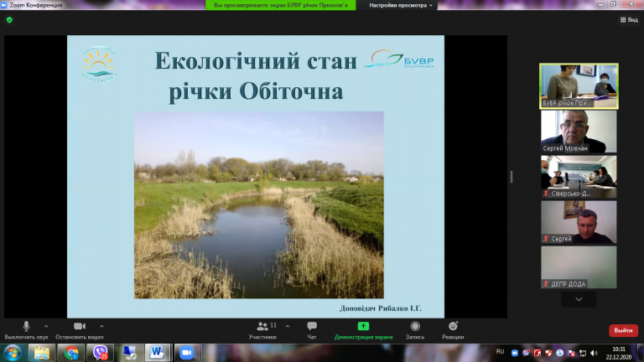Click the Show desktop strip after the clock
Viewport: 644px width, 362px height.
641,353
